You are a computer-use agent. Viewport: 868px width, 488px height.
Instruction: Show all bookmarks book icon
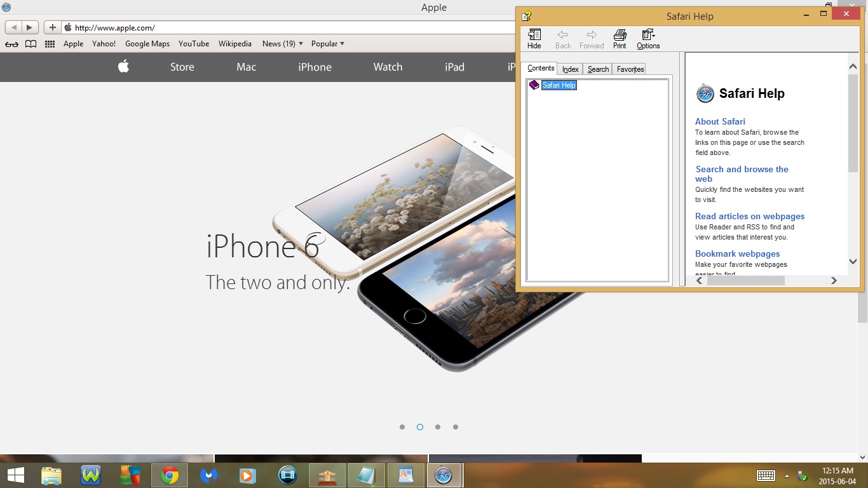(x=31, y=44)
